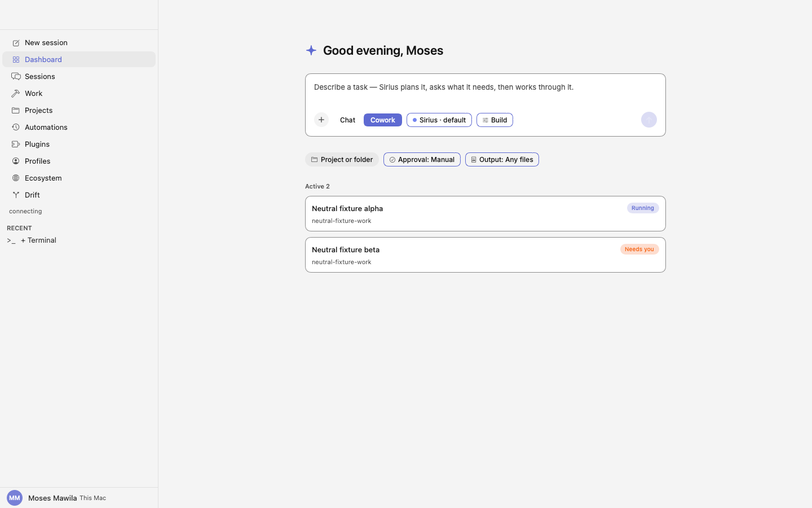Image resolution: width=812 pixels, height=508 pixels.
Task: Click the Moses Mawila account name
Action: pos(52,498)
